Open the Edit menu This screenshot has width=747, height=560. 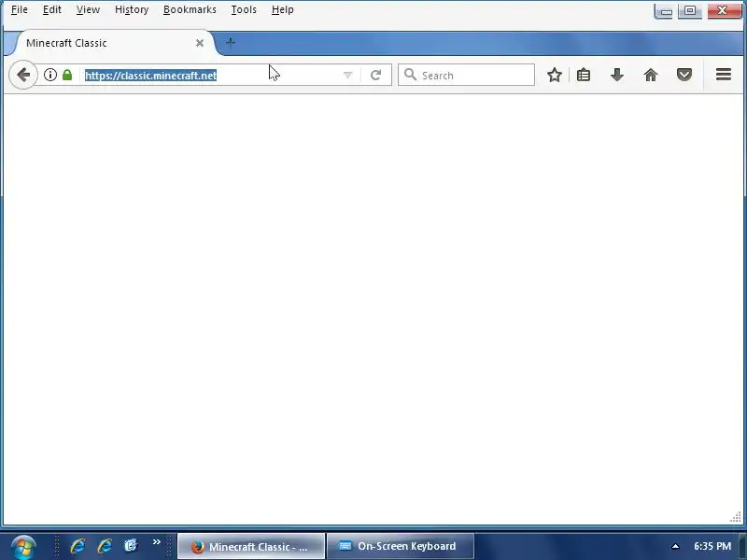52,9
